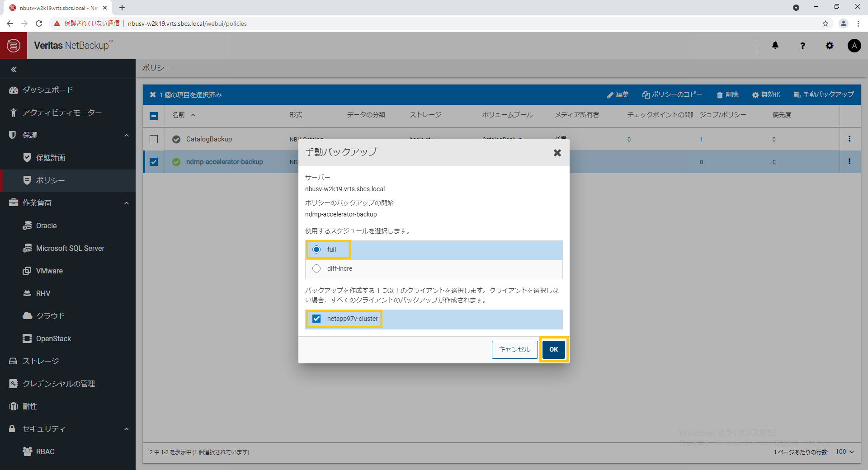Click the 保護計画 shield icon
The image size is (868, 470).
click(27, 158)
